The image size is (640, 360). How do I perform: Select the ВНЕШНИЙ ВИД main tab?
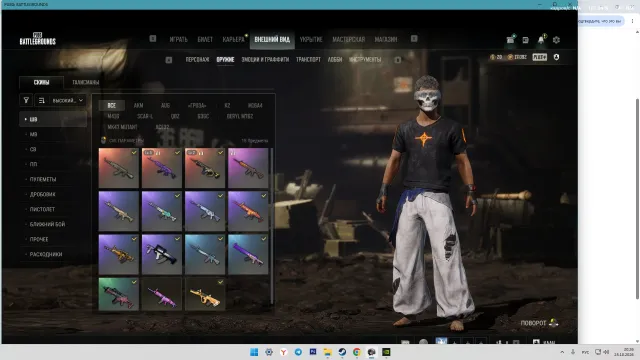(x=272, y=39)
